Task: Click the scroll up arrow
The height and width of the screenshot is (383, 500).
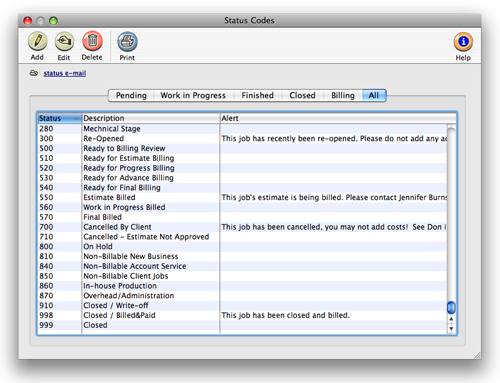Action: pos(451,319)
